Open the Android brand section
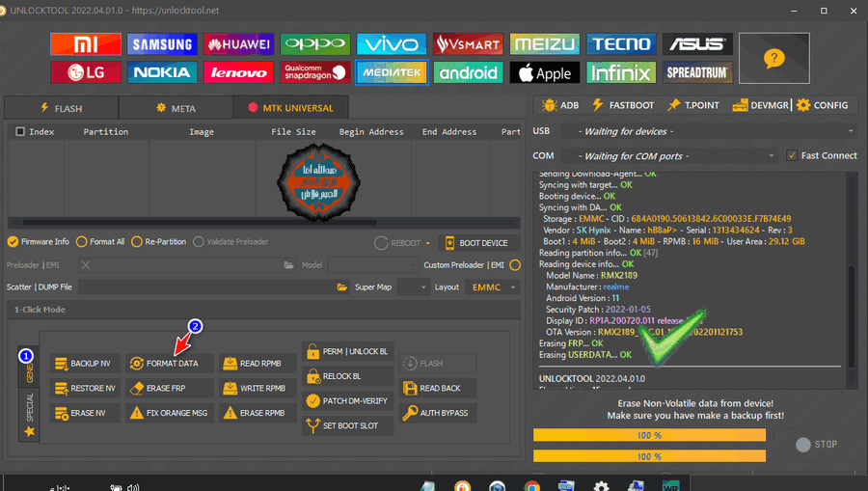868x491 pixels. tap(469, 72)
